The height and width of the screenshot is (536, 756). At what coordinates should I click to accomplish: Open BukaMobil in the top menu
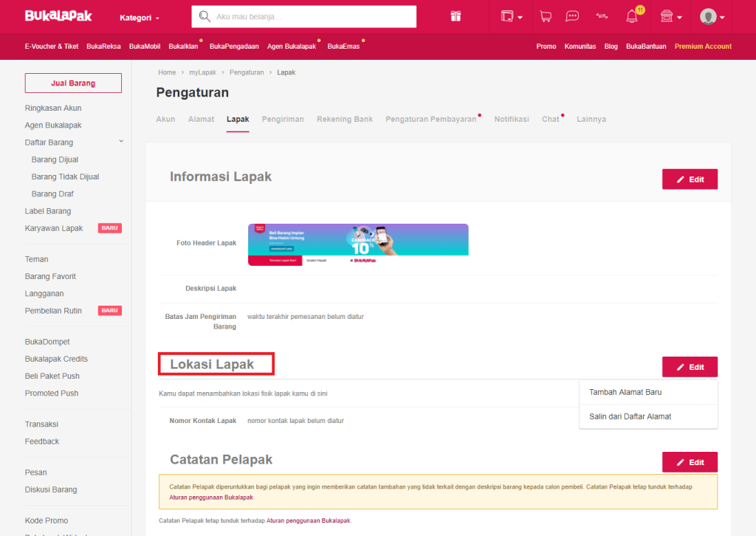(145, 47)
